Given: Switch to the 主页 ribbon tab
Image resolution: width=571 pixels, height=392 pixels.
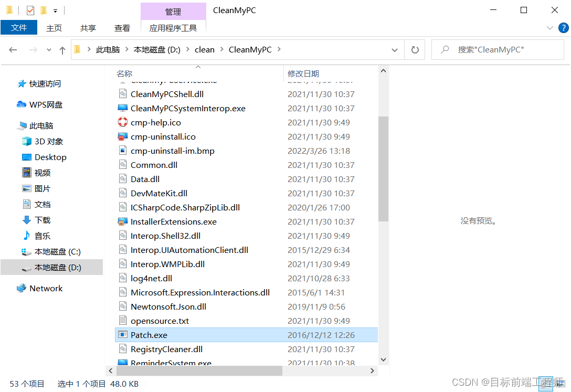Looking at the screenshot, I should pos(54,28).
